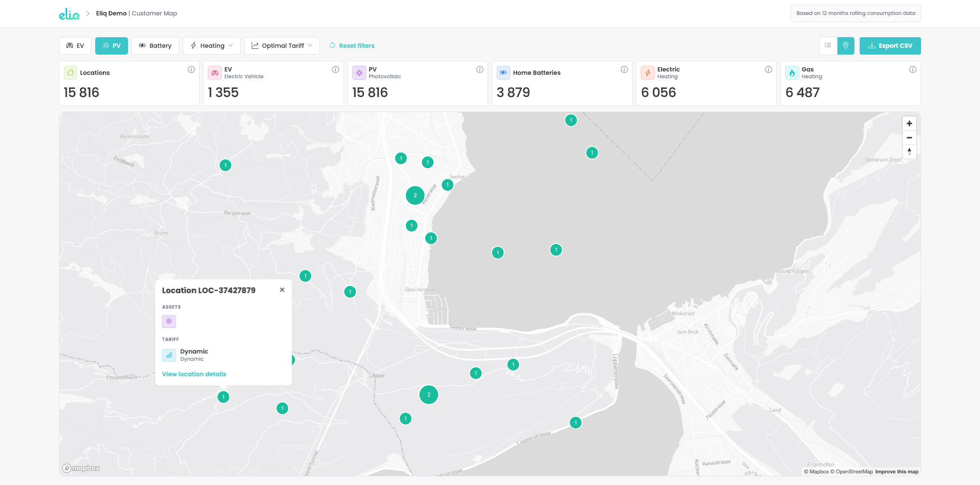Open info for EV Electric Vehicle card
Viewport: 980px width, 485px height.
point(335,70)
